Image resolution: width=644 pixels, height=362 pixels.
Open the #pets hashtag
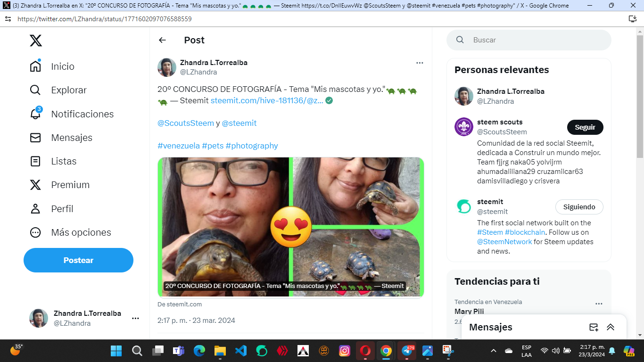(x=213, y=146)
